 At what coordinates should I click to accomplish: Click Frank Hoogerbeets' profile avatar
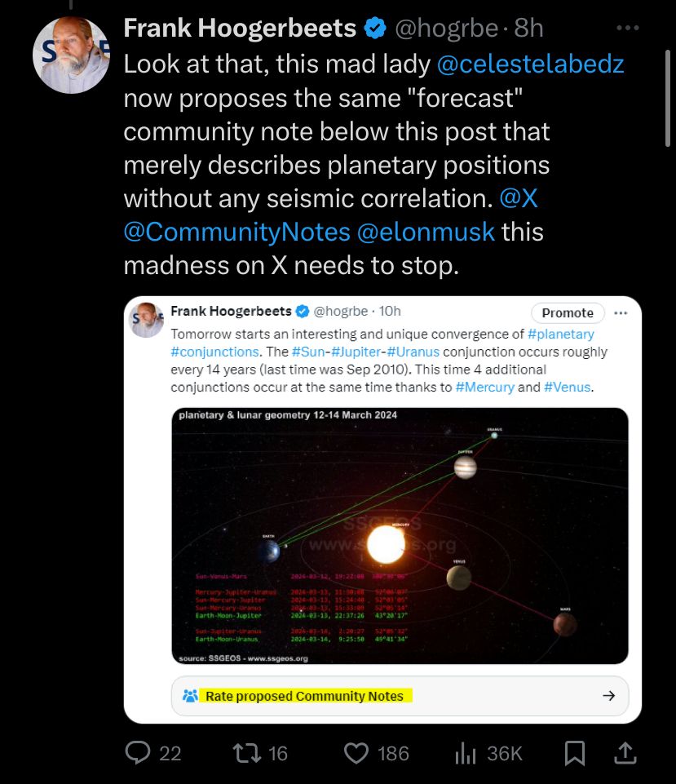click(x=71, y=55)
